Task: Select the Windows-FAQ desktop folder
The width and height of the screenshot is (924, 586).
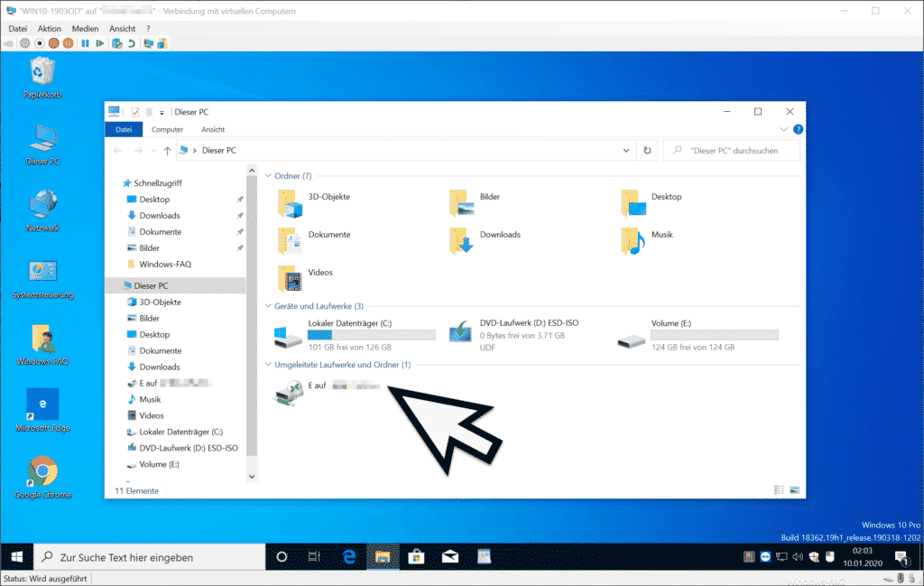Action: [42, 345]
